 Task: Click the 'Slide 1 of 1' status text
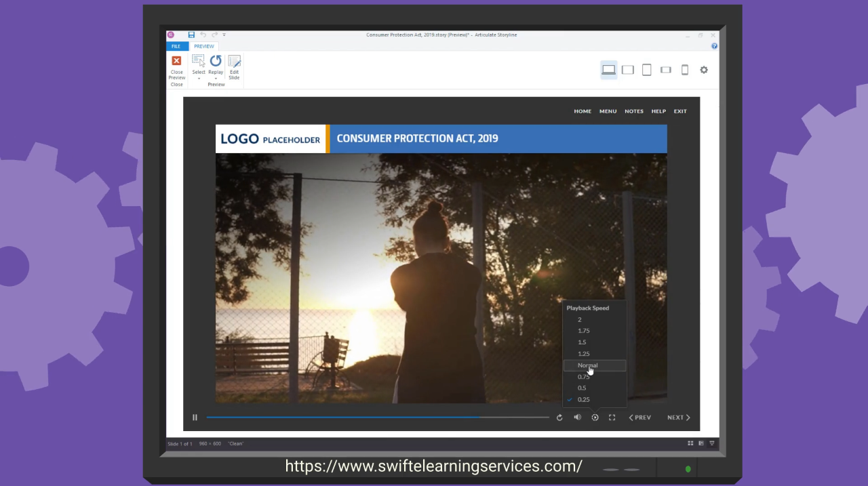tap(180, 444)
